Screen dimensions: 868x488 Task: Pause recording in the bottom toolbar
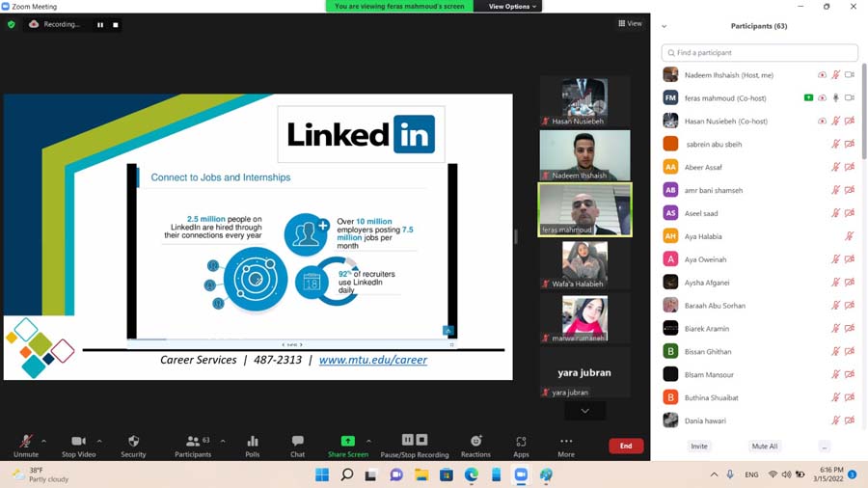click(407, 440)
